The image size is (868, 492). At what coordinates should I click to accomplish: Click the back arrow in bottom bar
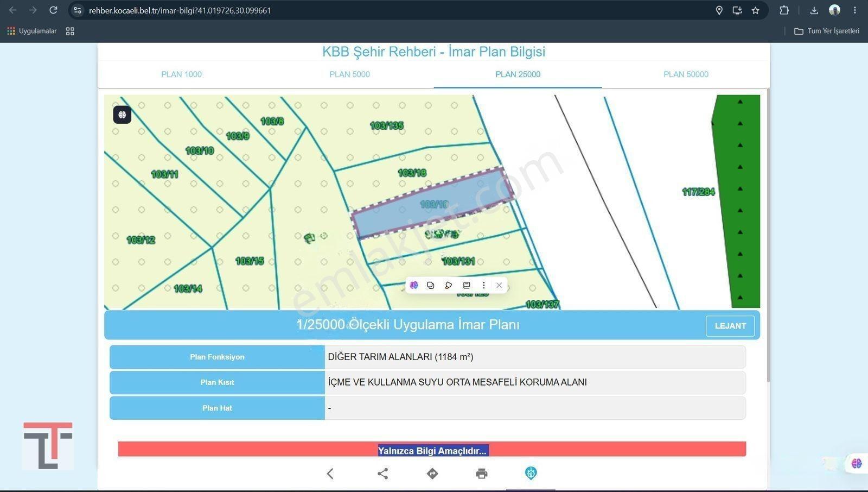(x=330, y=474)
